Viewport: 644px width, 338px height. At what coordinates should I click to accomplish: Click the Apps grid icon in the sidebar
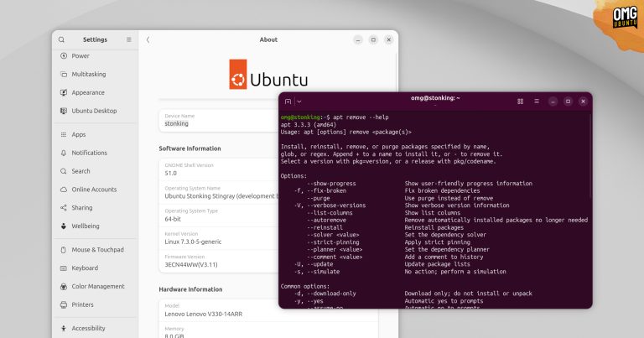(x=64, y=135)
